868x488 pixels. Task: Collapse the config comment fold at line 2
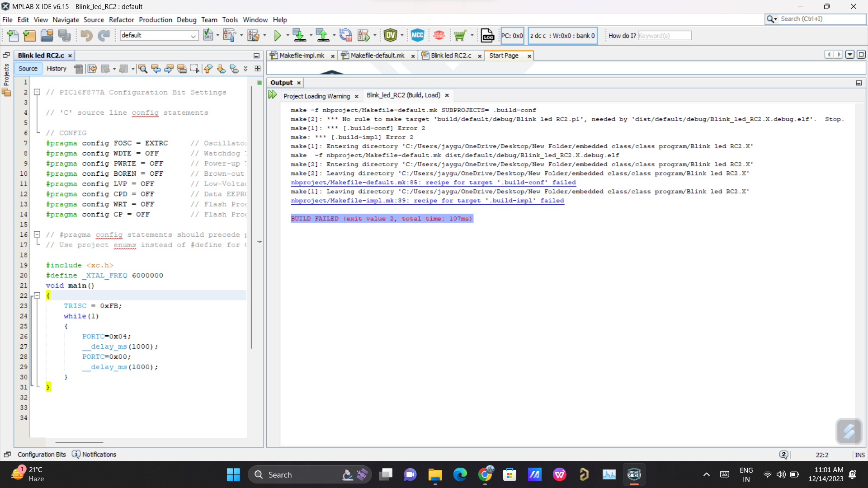pos(38,92)
